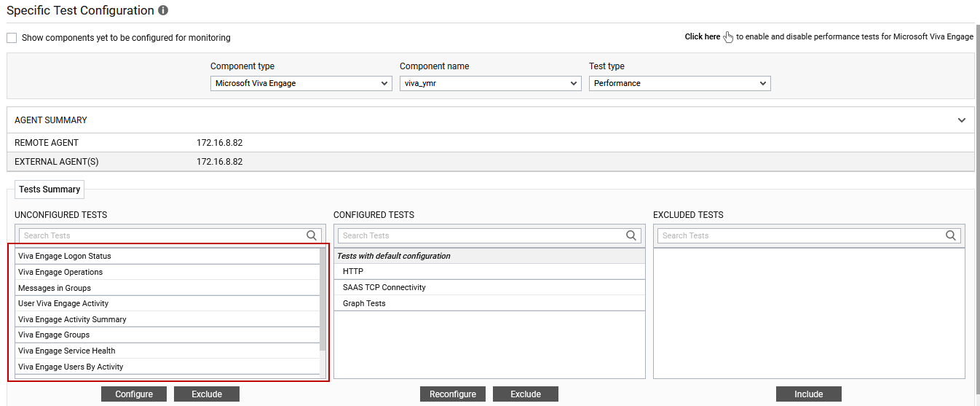Click the search icon in Excluded Tests
The height and width of the screenshot is (406, 980).
point(951,235)
